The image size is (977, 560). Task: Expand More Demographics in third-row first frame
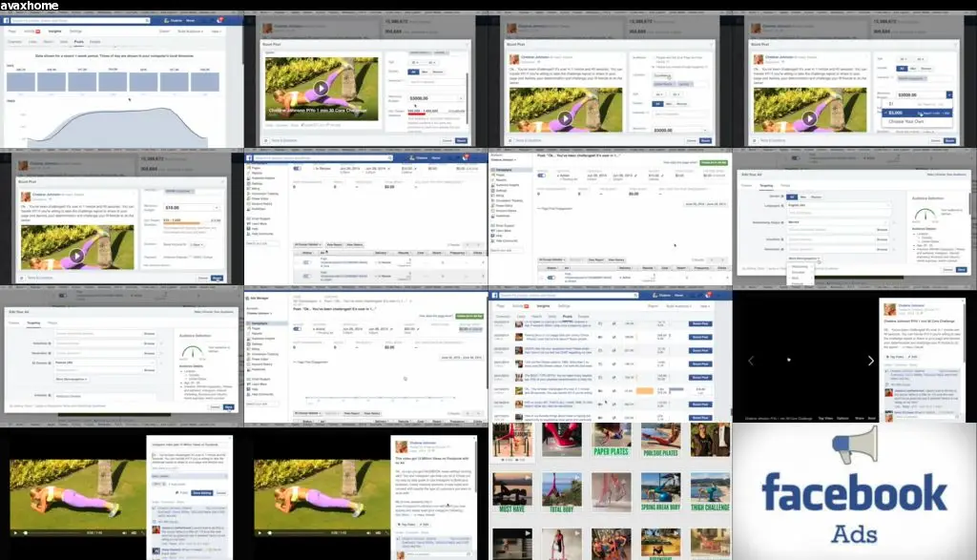click(x=72, y=379)
